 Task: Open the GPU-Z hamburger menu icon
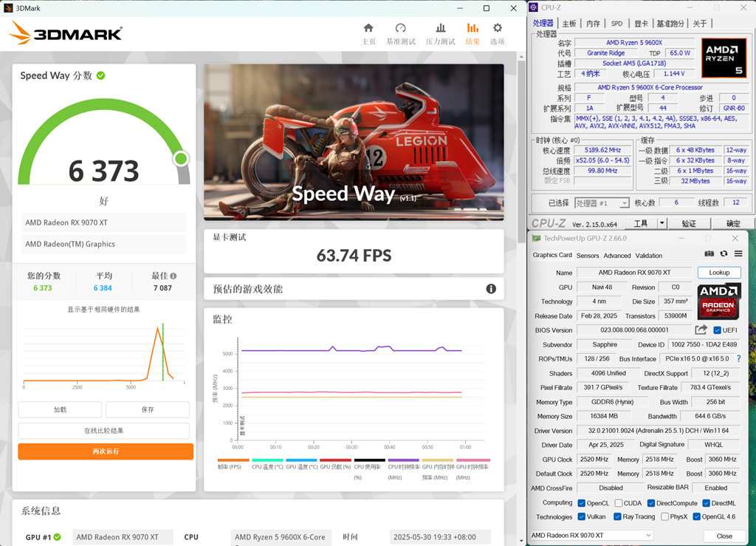738,253
